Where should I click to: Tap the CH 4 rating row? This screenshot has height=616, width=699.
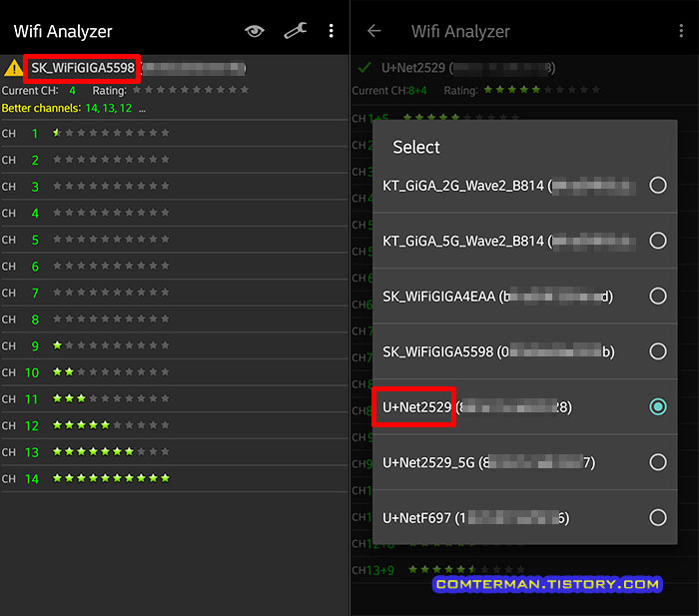tap(174, 213)
